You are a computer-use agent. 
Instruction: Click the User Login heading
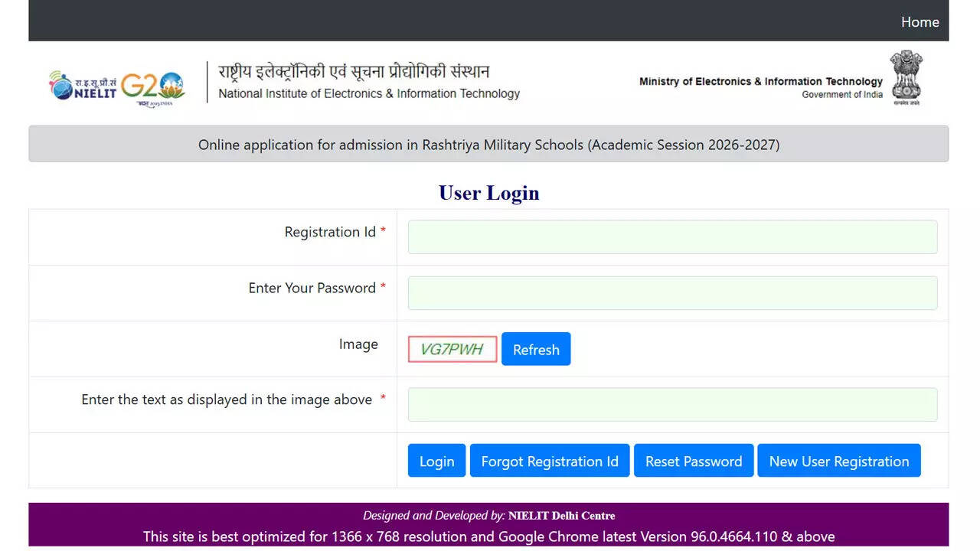tap(488, 193)
